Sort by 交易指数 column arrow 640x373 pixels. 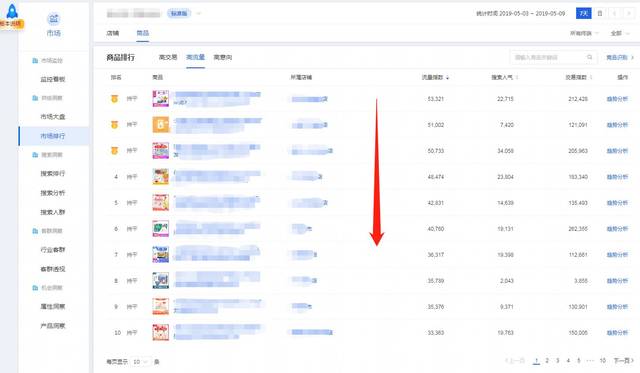pyautogui.click(x=591, y=78)
